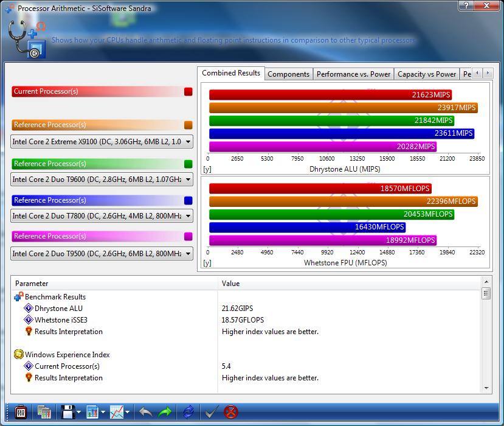Click the 21.62GIPS value

(237, 308)
